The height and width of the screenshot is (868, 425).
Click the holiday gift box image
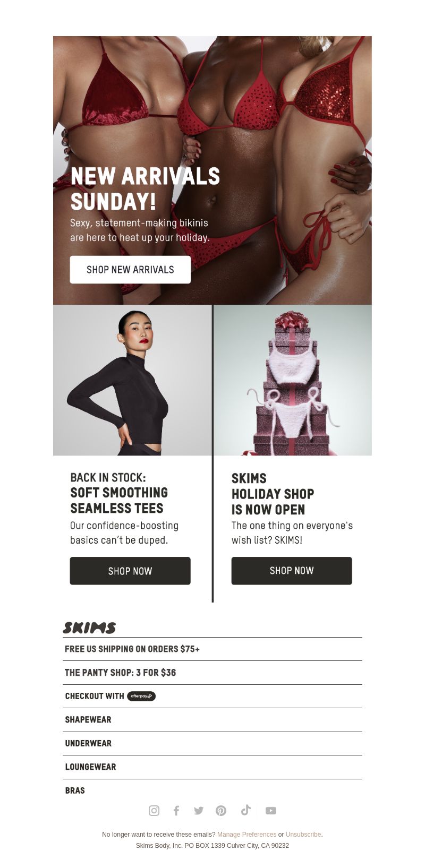(293, 380)
